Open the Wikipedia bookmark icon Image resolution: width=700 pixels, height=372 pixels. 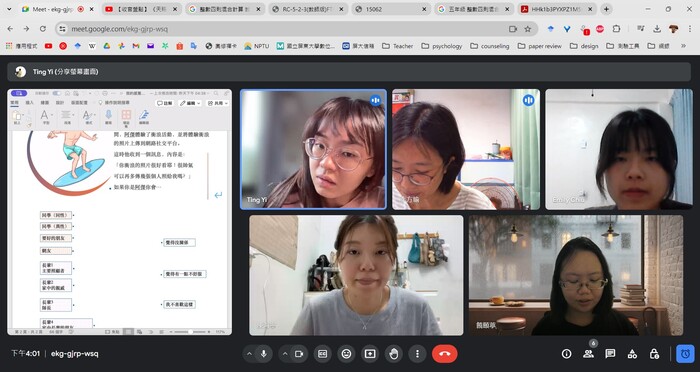(92, 46)
